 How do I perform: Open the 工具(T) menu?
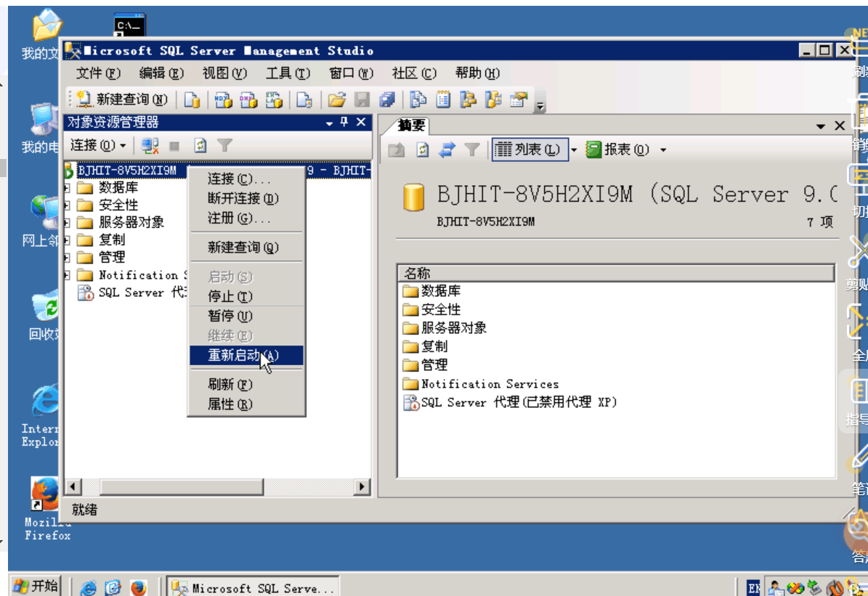coord(288,73)
